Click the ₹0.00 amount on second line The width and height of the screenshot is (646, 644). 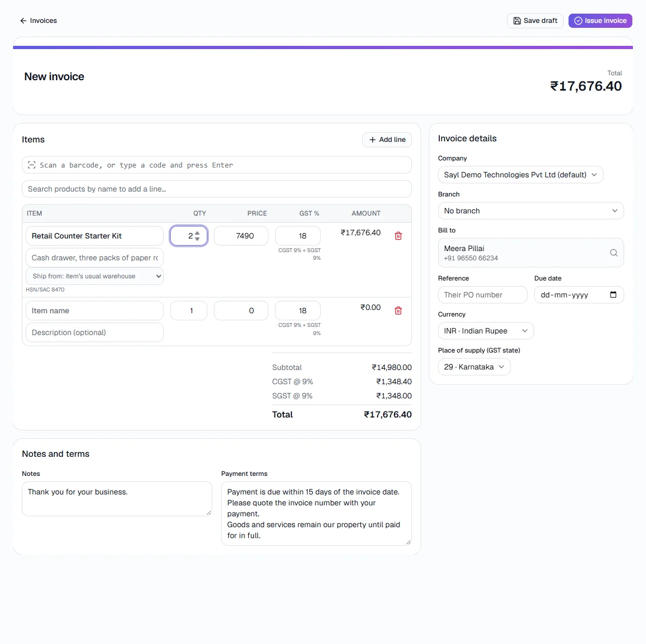coord(370,307)
